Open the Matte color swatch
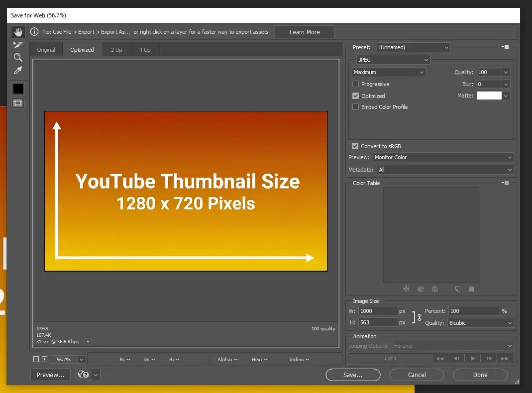Image resolution: width=532 pixels, height=393 pixels. click(x=489, y=96)
